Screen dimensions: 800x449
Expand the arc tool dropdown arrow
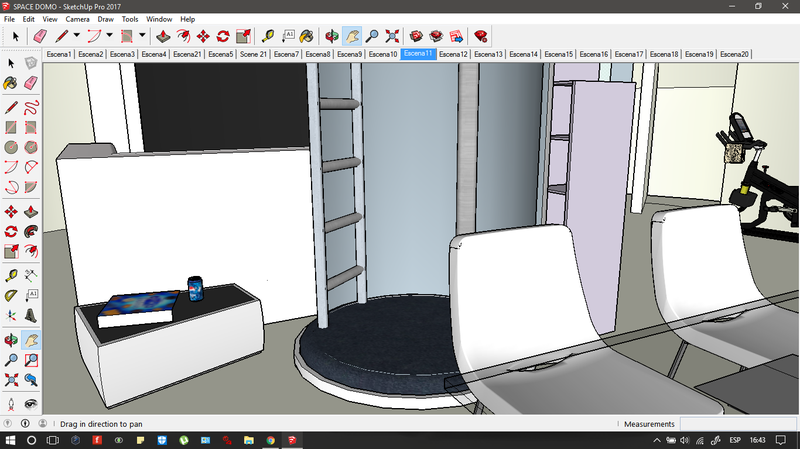point(110,36)
